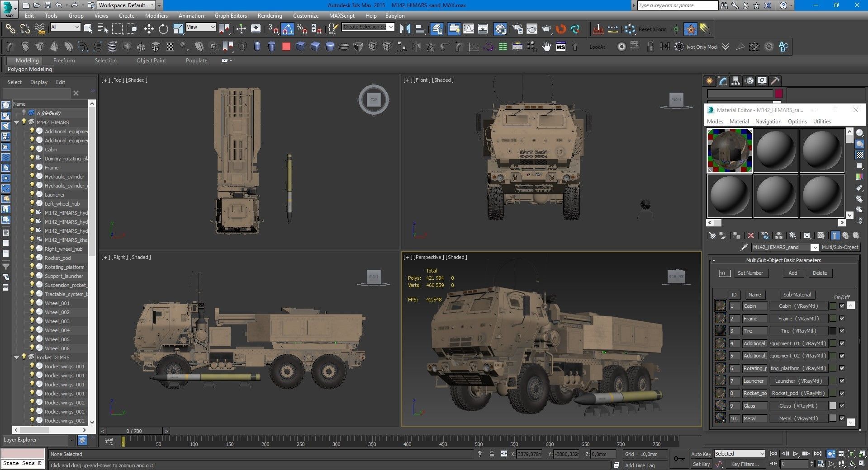Click the teapot Render icon
This screenshot has width=868, height=470.
pyautogui.click(x=546, y=29)
